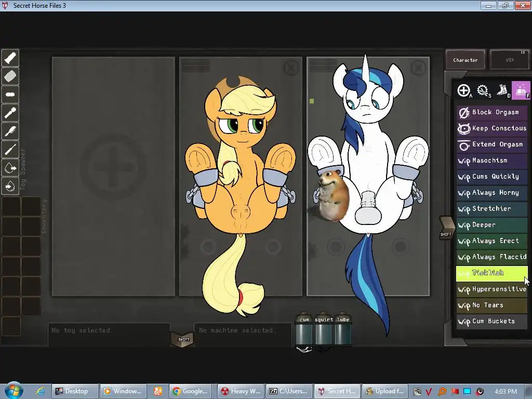The height and width of the screenshot is (399, 532).
Task: Switch to the WIP tab
Action: 510,60
